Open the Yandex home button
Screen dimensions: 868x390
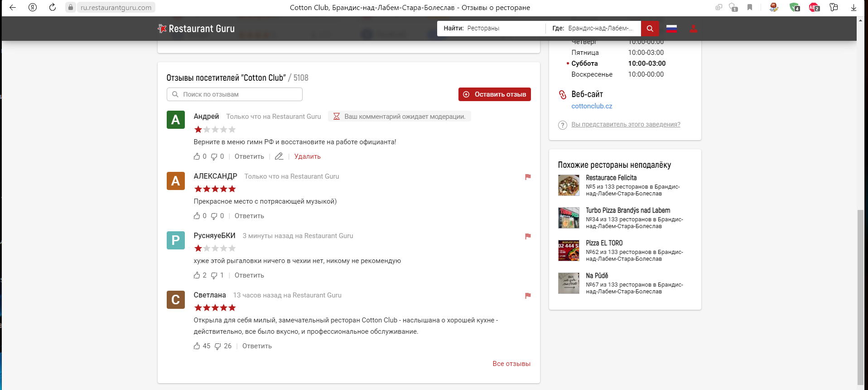point(33,7)
